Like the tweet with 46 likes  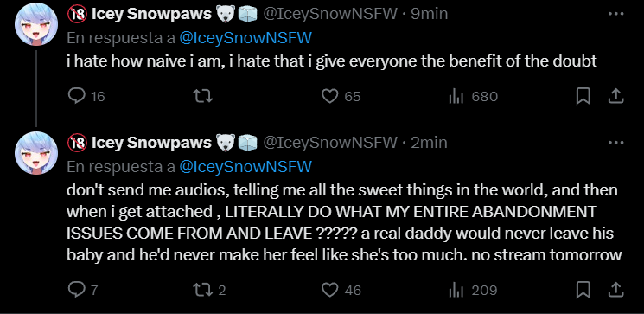click(329, 290)
